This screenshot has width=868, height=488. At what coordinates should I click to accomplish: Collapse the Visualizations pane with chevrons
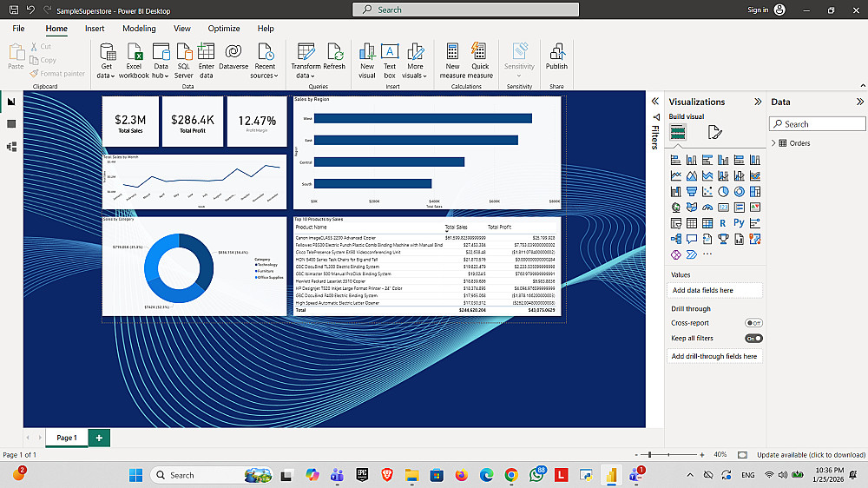point(758,102)
